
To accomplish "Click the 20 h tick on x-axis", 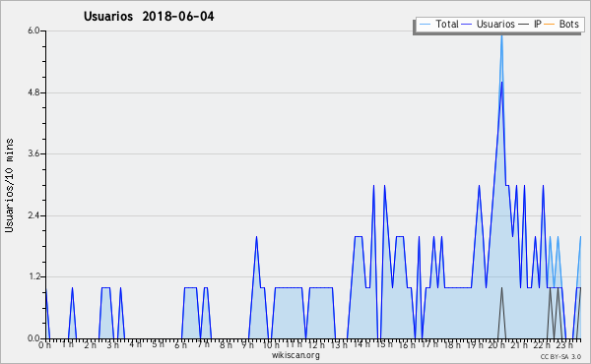I will click(x=496, y=345).
